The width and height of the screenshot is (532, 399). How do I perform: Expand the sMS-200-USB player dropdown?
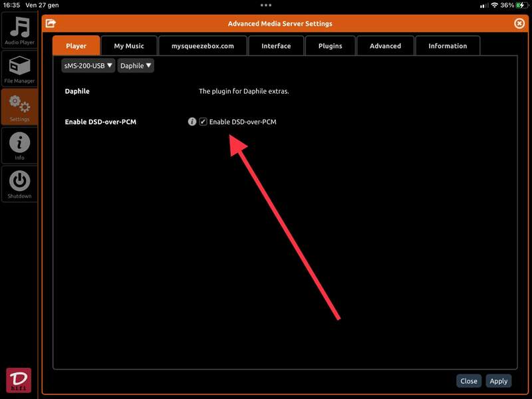[88, 65]
